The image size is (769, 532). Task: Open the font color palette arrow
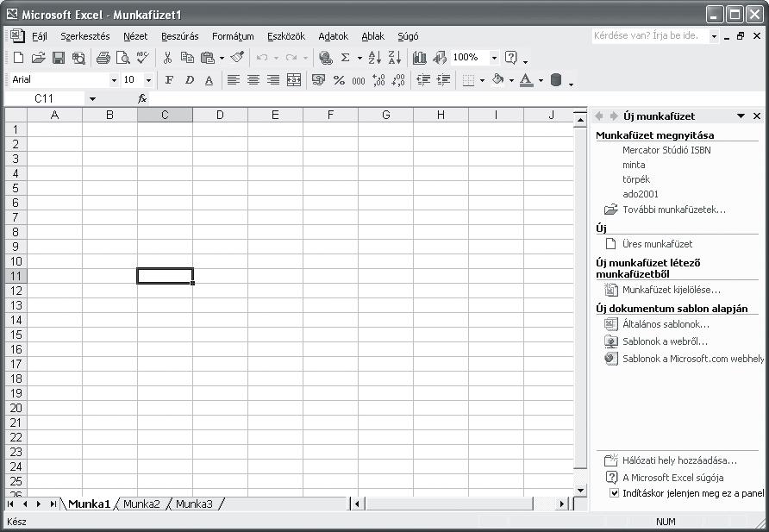click(541, 80)
